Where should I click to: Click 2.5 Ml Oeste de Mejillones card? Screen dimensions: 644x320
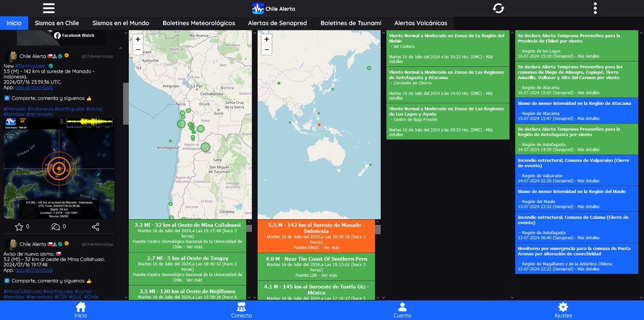[187, 294]
